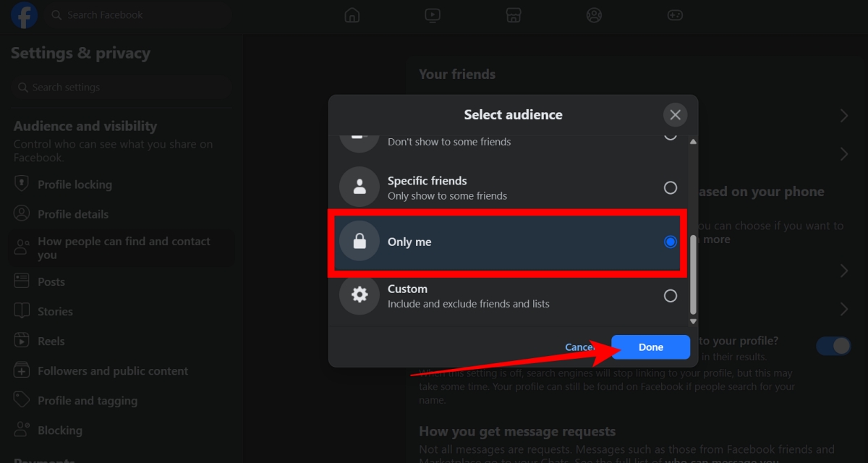Click the Search settings field
The image size is (868, 463).
coord(121,87)
